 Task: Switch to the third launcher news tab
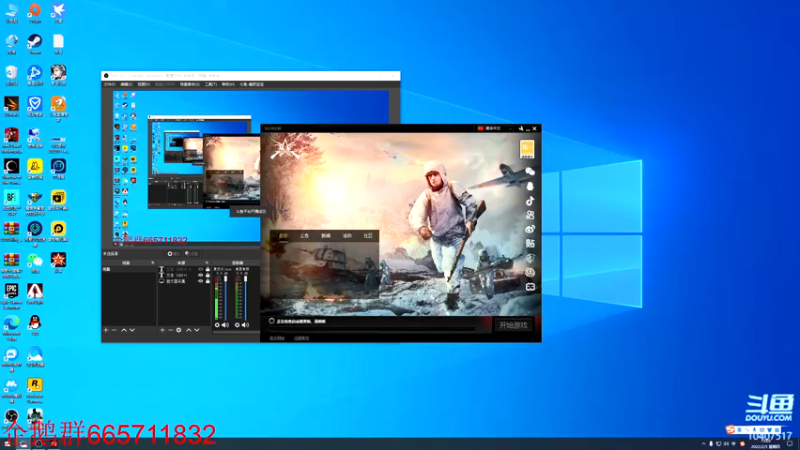coord(326,236)
